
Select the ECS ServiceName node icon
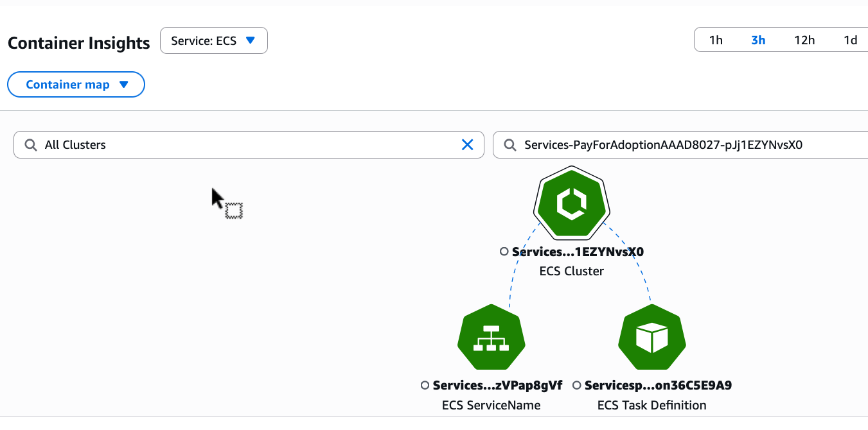(x=491, y=338)
